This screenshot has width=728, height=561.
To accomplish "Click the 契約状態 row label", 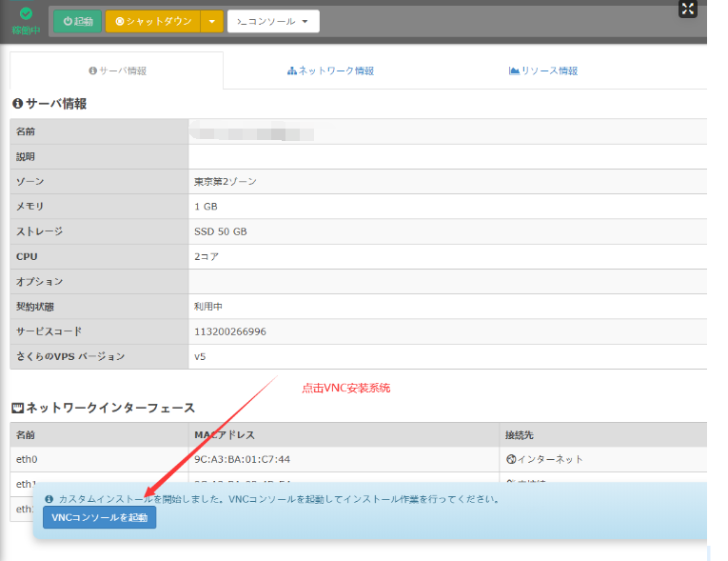I will point(35,307).
